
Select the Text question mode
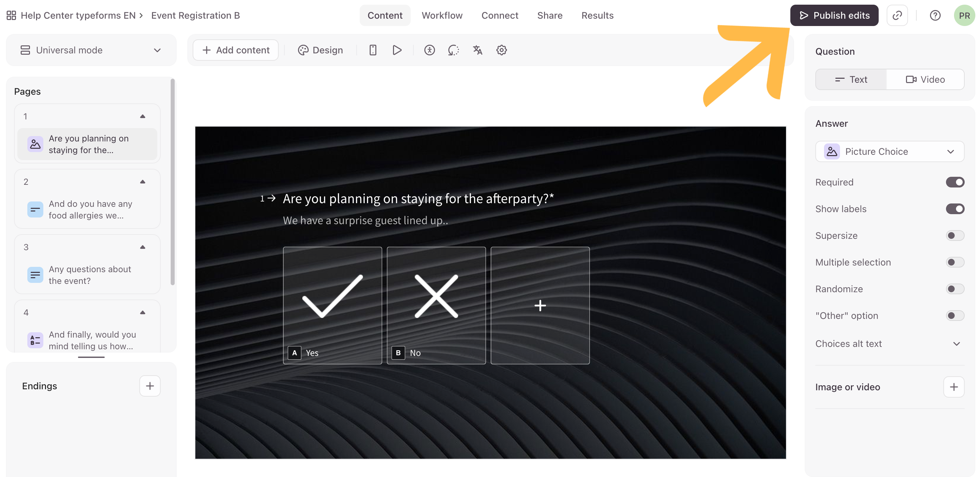pos(851,80)
